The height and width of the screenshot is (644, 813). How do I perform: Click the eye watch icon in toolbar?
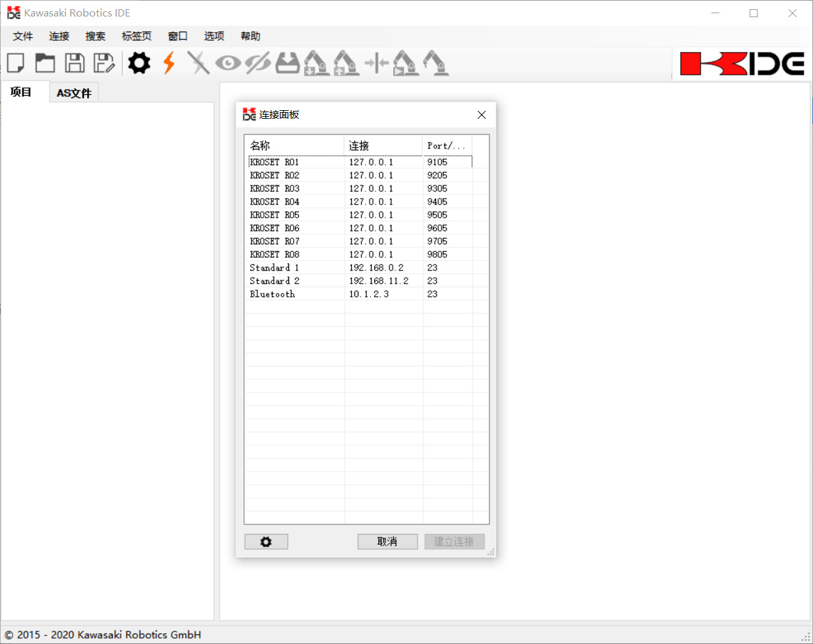pos(228,63)
